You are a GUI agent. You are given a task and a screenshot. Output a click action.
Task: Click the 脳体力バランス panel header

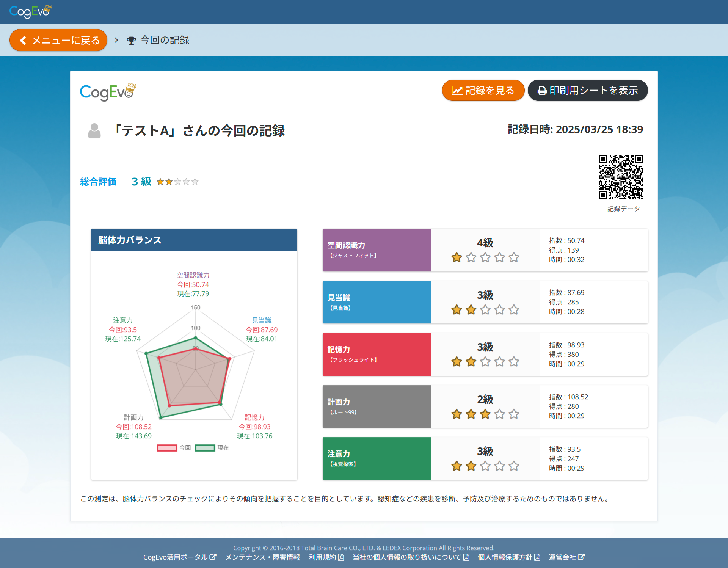pyautogui.click(x=194, y=240)
